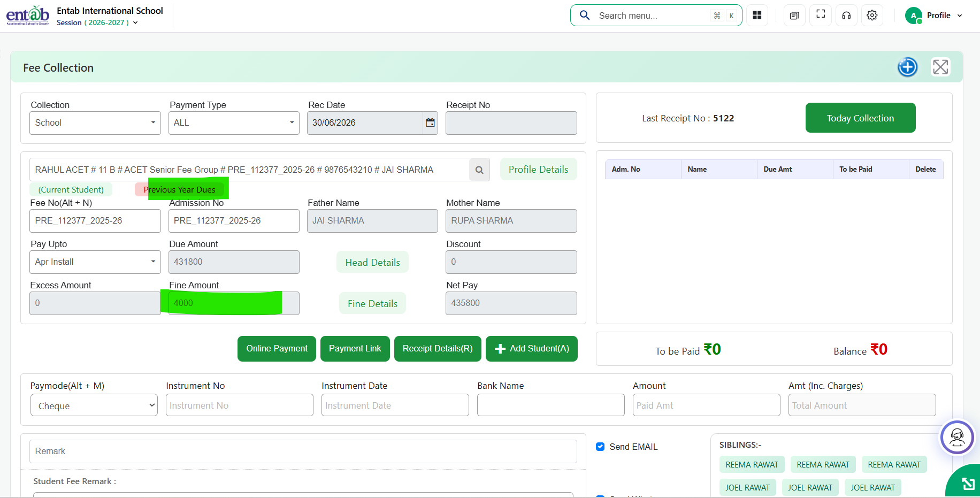Open Profile Details

(x=538, y=170)
